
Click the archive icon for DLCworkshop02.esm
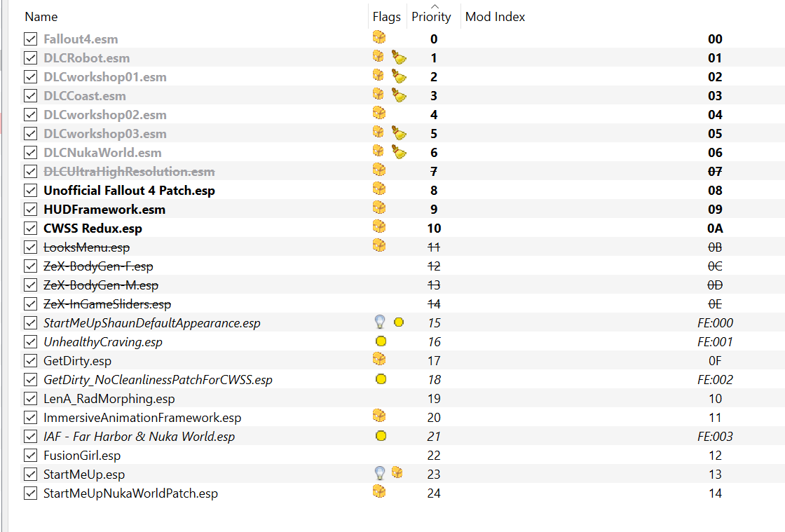[x=379, y=113]
